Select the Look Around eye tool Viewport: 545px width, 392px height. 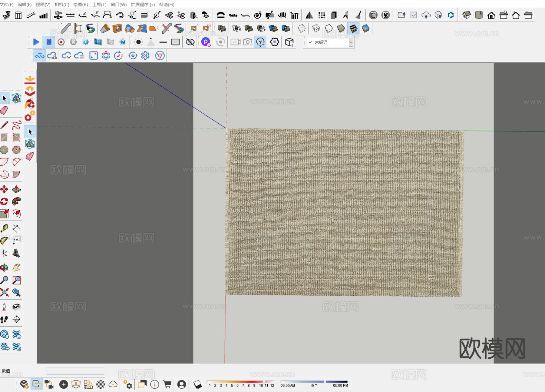[x=17, y=307]
